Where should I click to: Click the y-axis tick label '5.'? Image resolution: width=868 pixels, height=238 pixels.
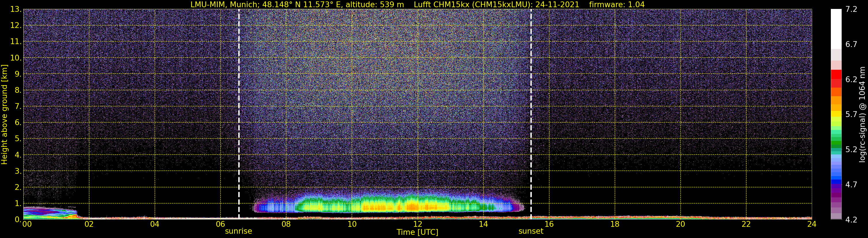pyautogui.click(x=18, y=139)
